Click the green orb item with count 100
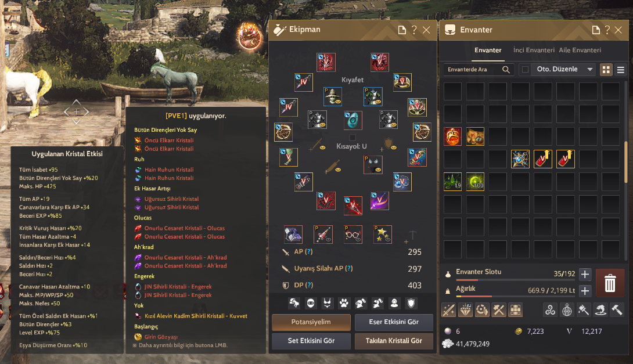Image resolution: width=633 pixels, height=364 pixels. point(475,182)
